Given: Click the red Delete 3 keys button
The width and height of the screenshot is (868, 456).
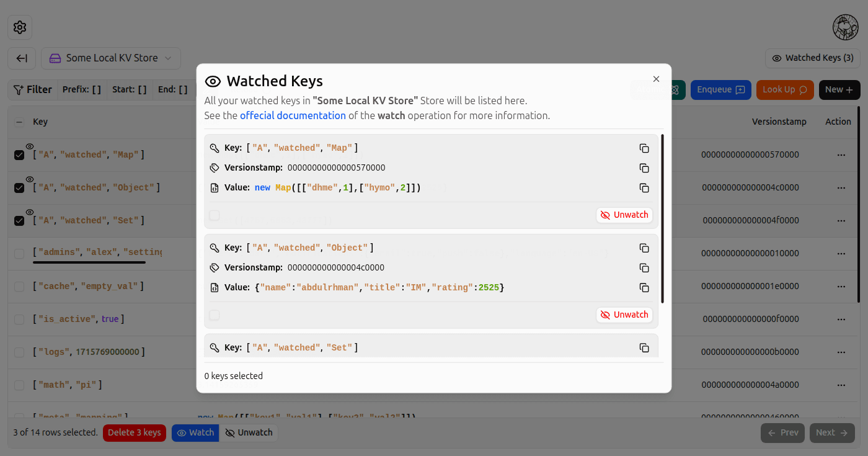Looking at the screenshot, I should tap(135, 432).
